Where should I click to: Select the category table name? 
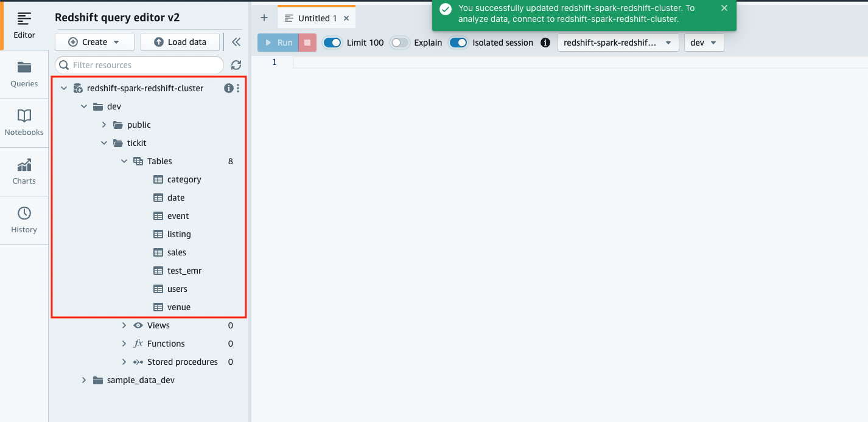click(x=184, y=179)
